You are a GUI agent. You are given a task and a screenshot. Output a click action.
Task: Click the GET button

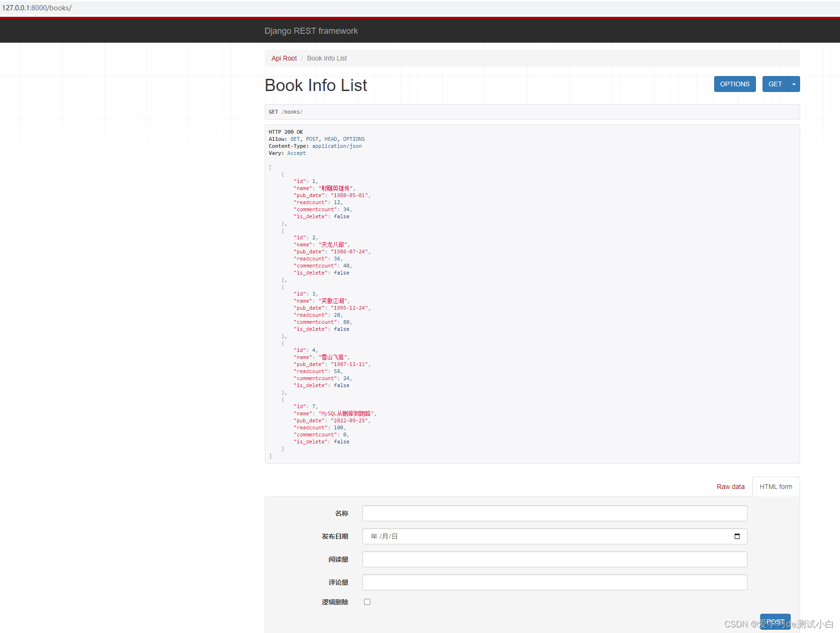[x=775, y=84]
